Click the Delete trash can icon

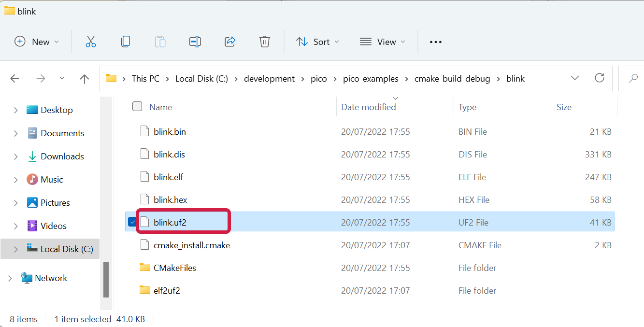point(264,42)
